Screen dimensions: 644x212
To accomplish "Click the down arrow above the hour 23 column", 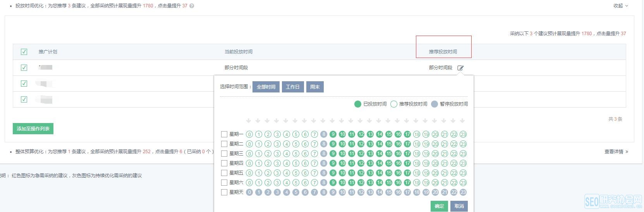I will (462, 121).
